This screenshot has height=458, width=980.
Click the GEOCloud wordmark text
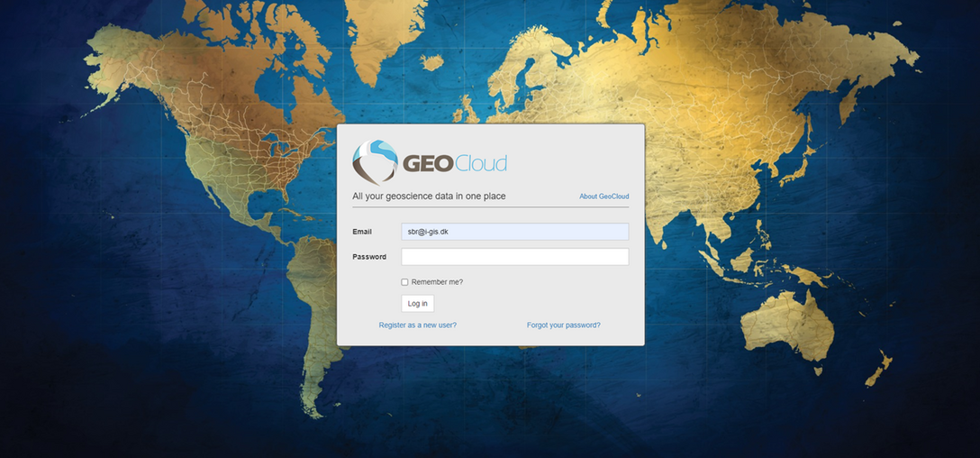coord(454,164)
